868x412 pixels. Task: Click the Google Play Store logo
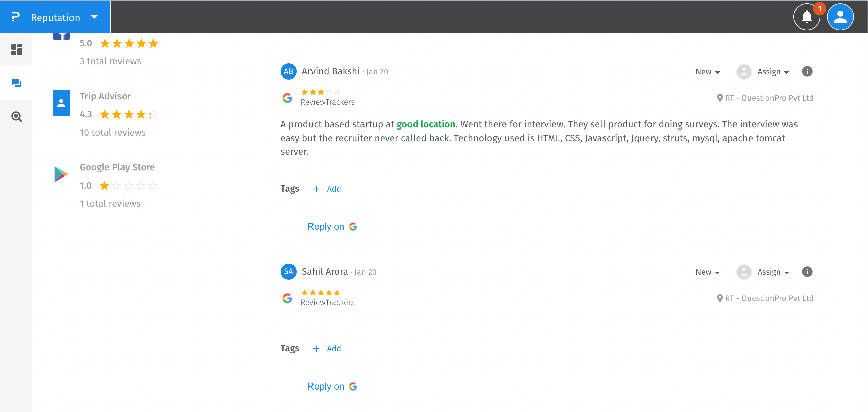[x=61, y=174]
